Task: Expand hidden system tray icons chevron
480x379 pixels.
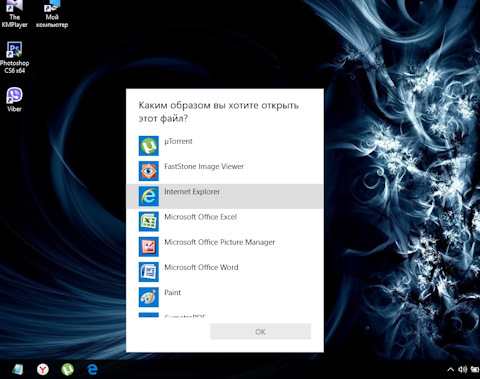Action: pos(450,369)
